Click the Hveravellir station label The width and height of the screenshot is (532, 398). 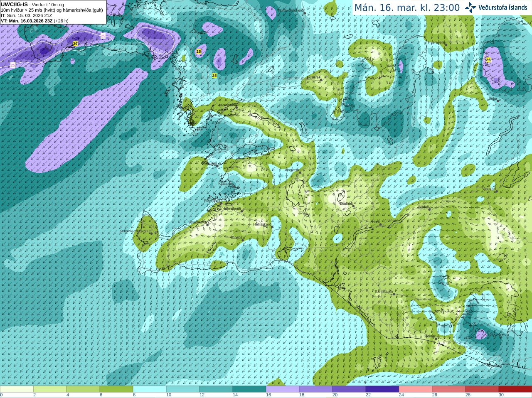point(436,42)
